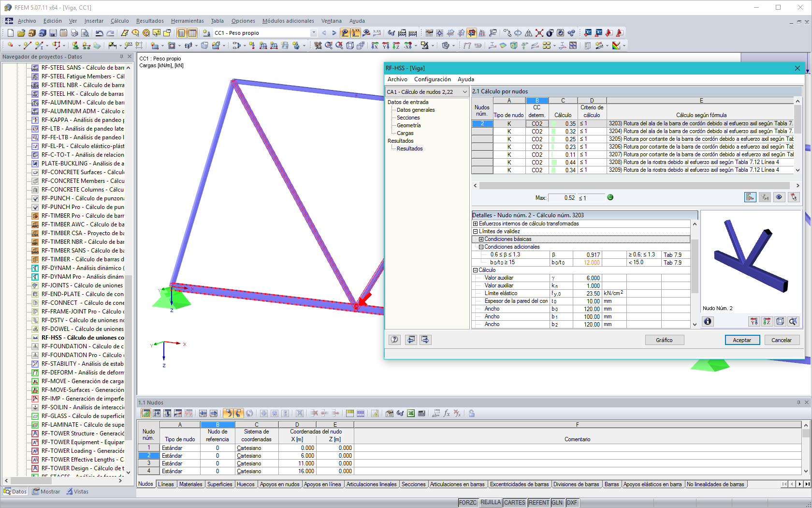
Task: Collapse the Cálculo details section
Action: (475, 270)
